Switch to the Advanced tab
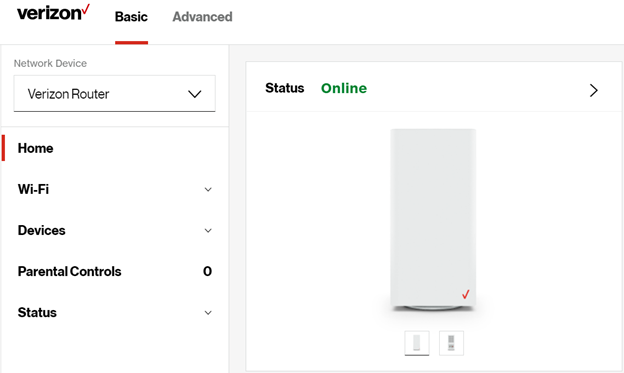 point(202,17)
